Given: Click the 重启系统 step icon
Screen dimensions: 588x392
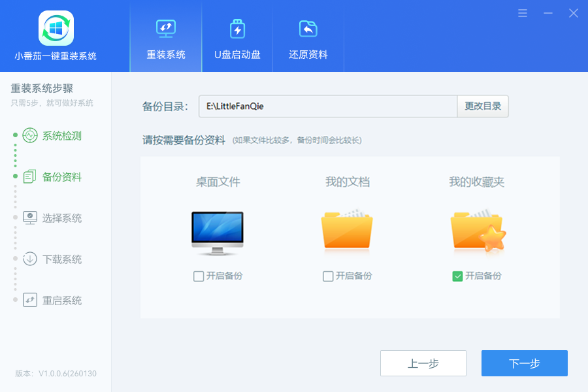Looking at the screenshot, I should pos(30,300).
